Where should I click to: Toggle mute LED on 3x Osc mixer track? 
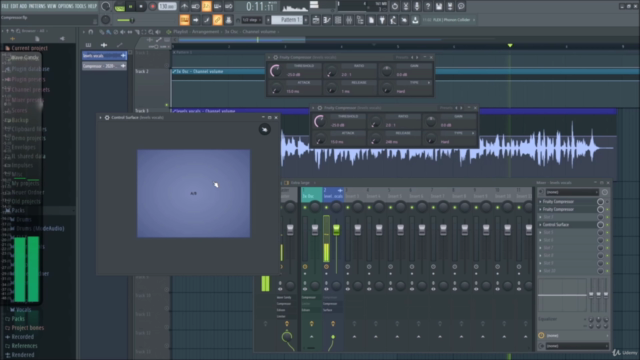[x=304, y=207]
